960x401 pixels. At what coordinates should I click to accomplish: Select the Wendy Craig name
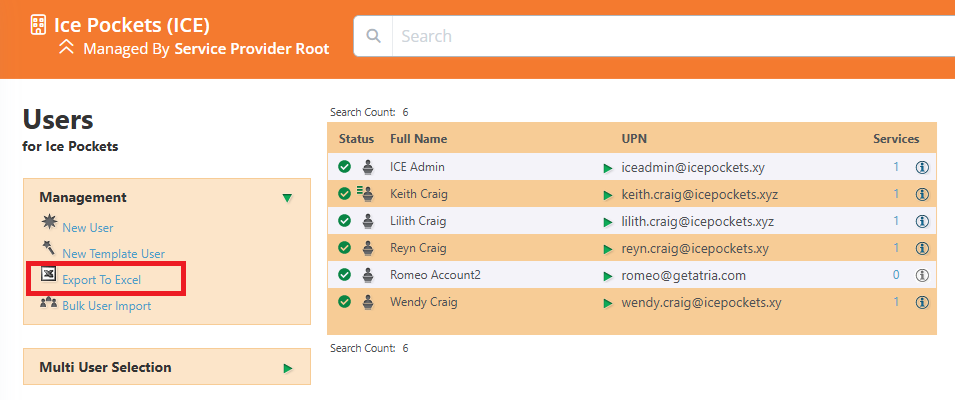tap(424, 302)
